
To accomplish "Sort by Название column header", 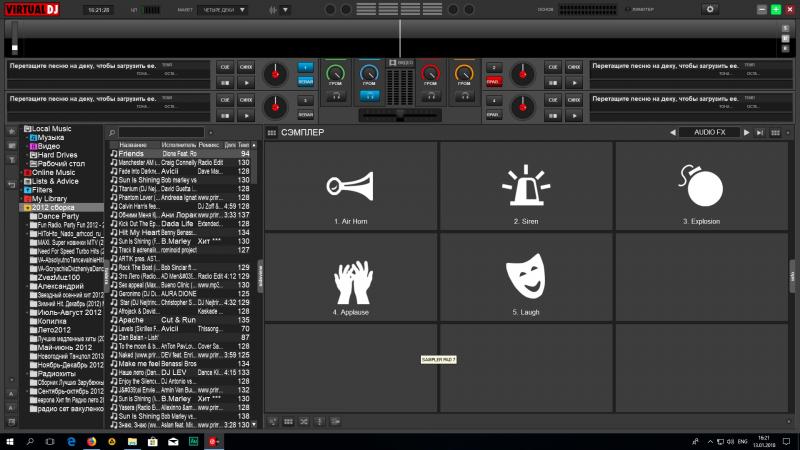I will click(133, 145).
